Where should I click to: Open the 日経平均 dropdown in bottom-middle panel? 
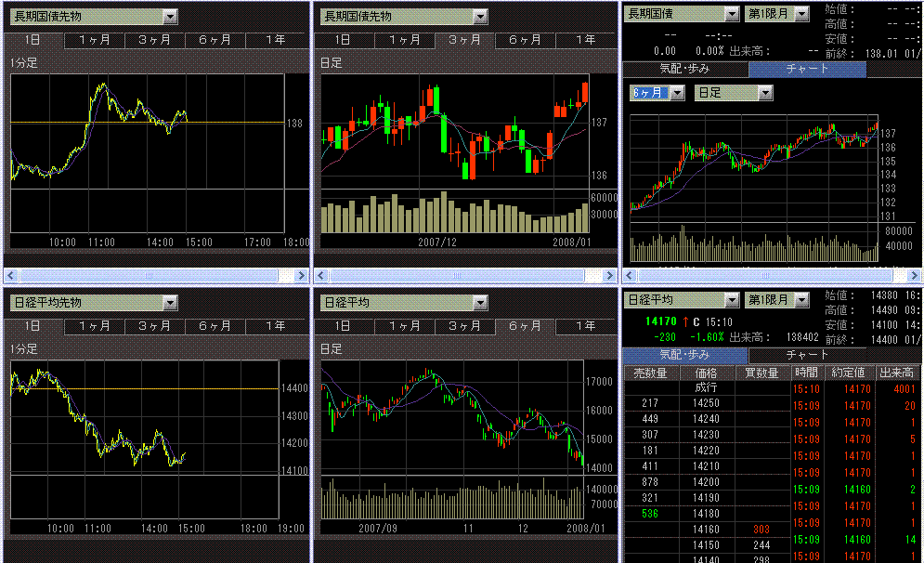[479, 303]
